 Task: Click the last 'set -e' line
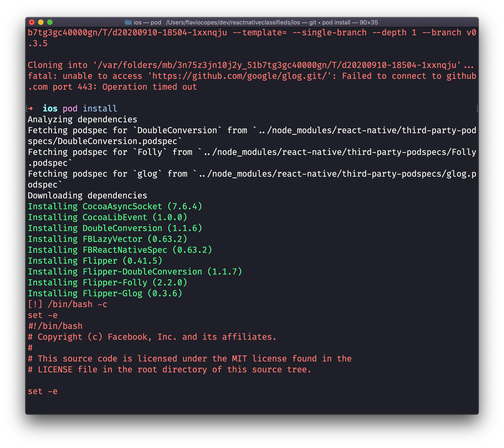(42, 391)
